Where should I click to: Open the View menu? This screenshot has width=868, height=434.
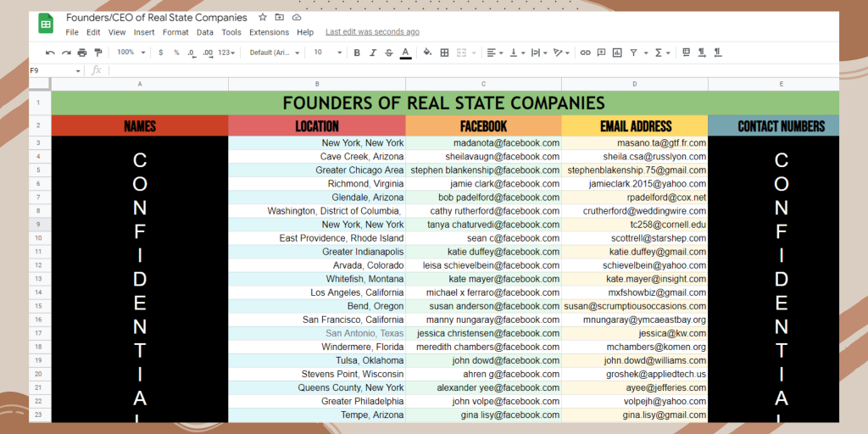117,32
